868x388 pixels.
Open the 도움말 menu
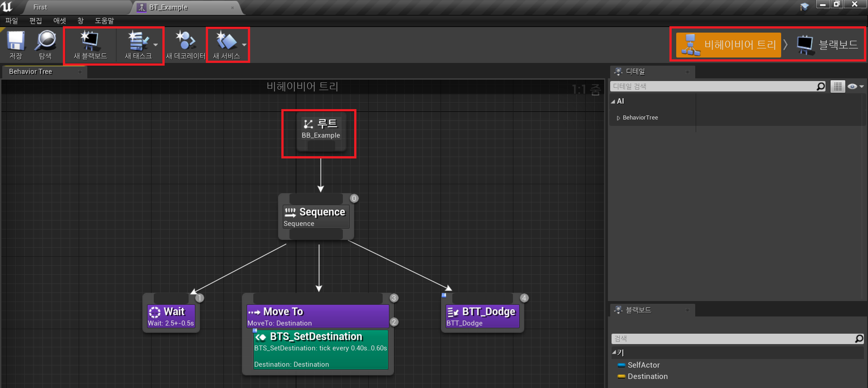pyautogui.click(x=104, y=21)
